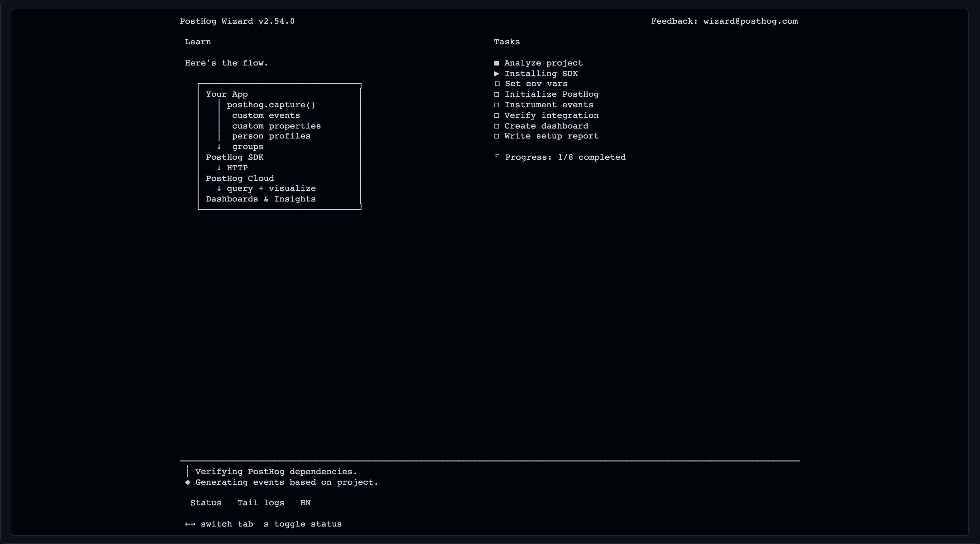
Task: Click the feedback email wizard@posthog.com
Action: [750, 21]
